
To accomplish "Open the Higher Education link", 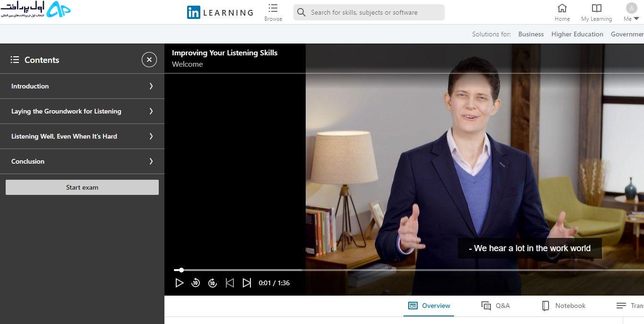I will coord(577,34).
